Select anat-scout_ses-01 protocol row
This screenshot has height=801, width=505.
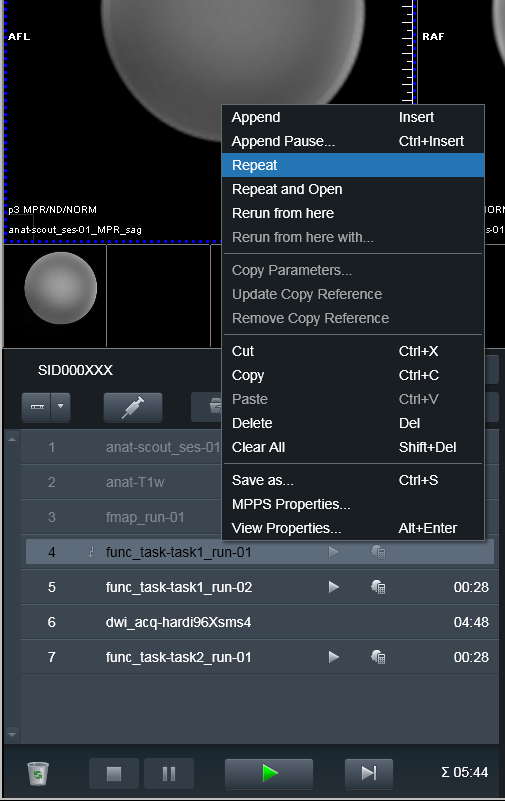pyautogui.click(x=122, y=447)
